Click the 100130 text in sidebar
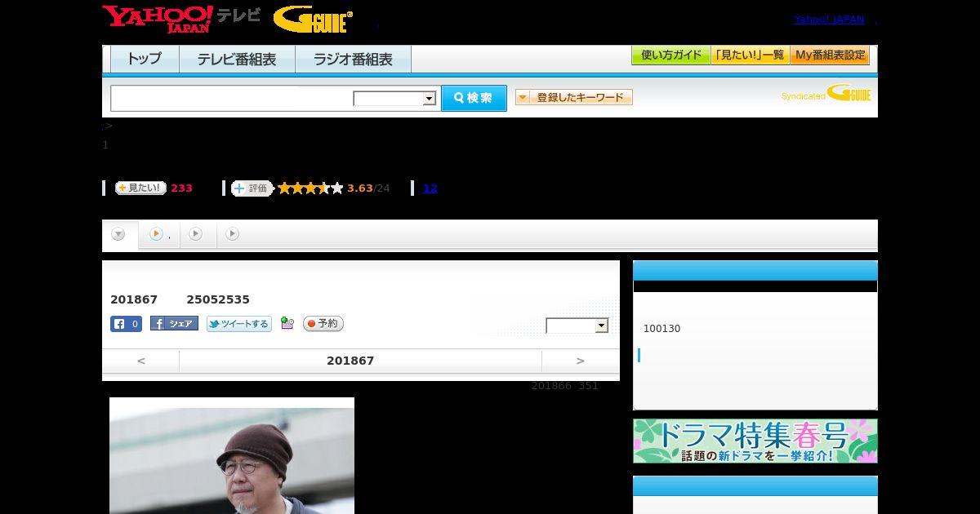The height and width of the screenshot is (514, 980). tap(661, 329)
